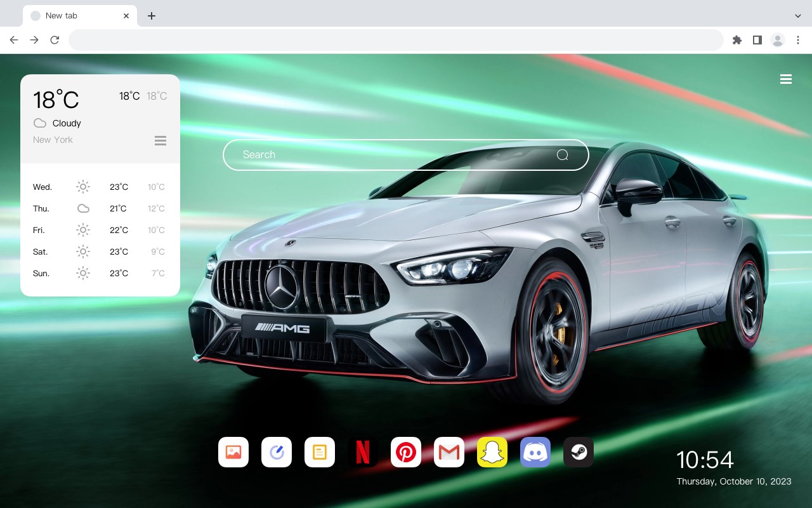Open the wallpaper gallery picture icon
Screen dimensions: 812x508
(x=233, y=452)
